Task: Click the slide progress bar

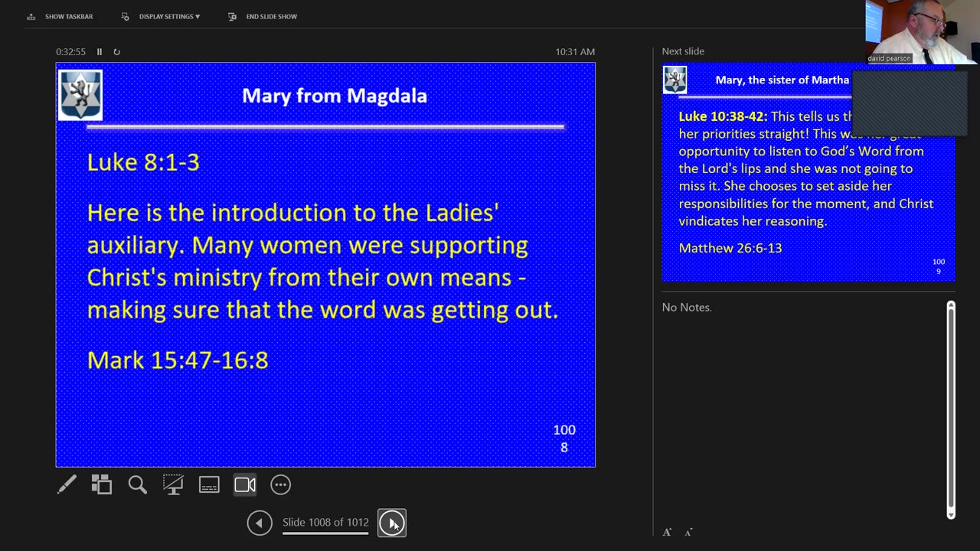Action: click(325, 533)
